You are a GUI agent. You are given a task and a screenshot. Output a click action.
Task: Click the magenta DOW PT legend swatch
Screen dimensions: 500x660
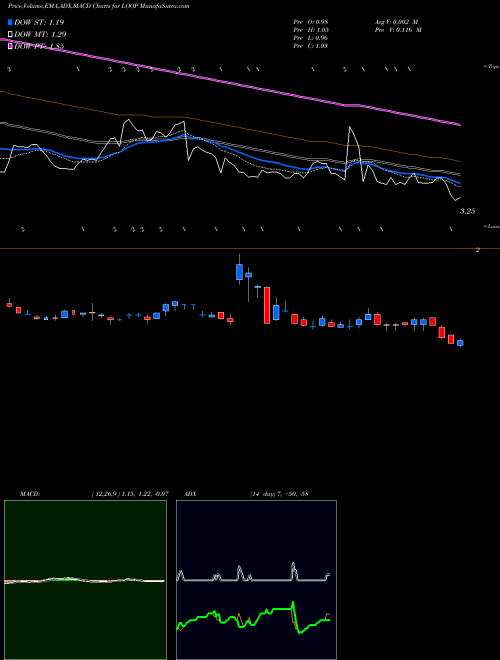(11, 47)
